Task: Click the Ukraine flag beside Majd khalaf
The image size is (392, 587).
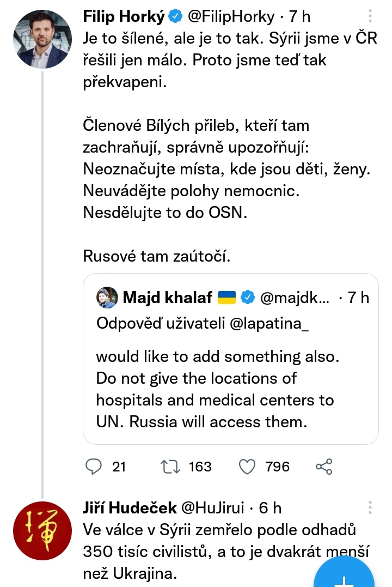Action: tap(226, 298)
